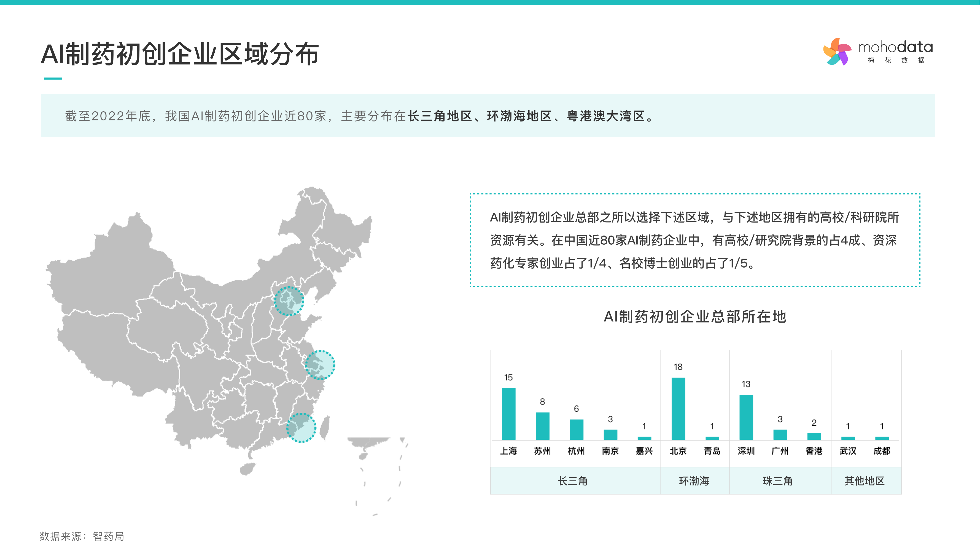Click the 苏州 bar in chart
980x551 pixels.
click(542, 426)
